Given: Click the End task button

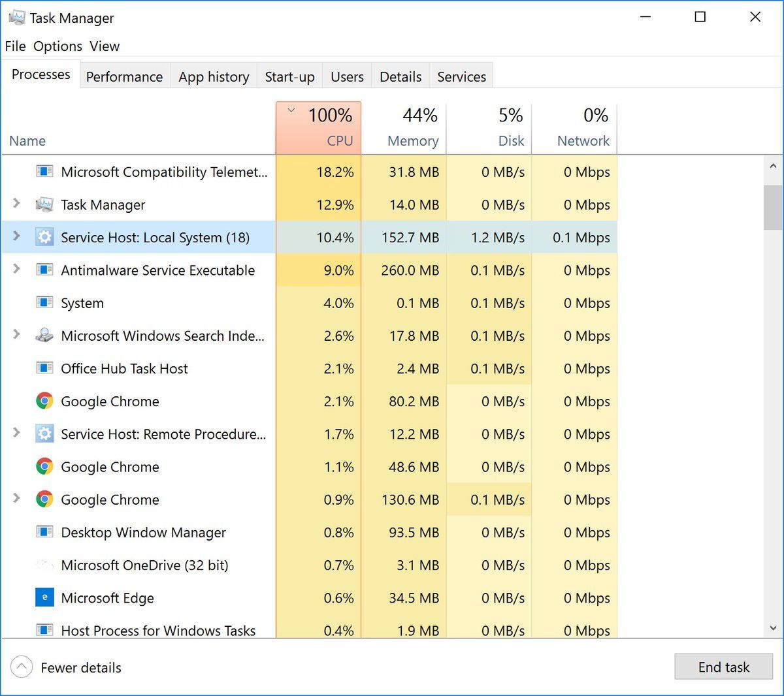Looking at the screenshot, I should coord(723,667).
